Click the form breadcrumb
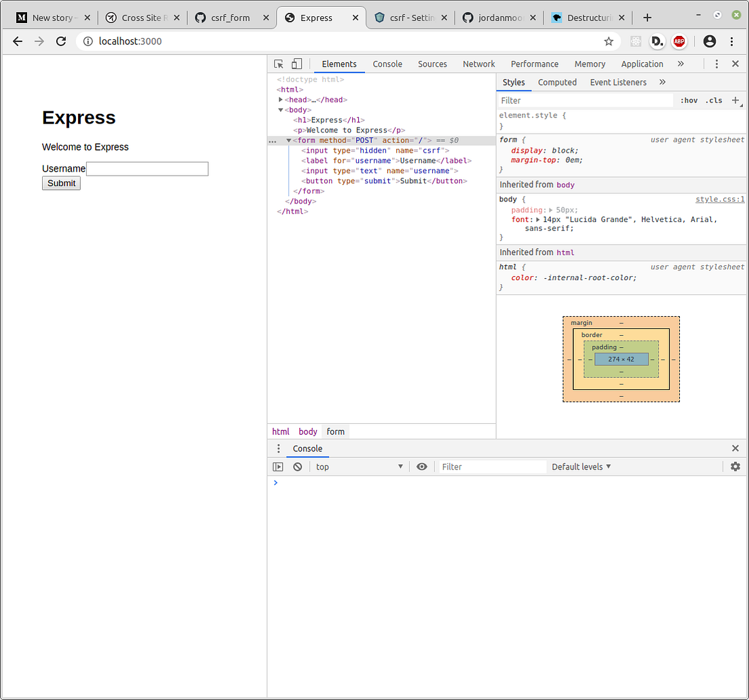 (x=335, y=431)
